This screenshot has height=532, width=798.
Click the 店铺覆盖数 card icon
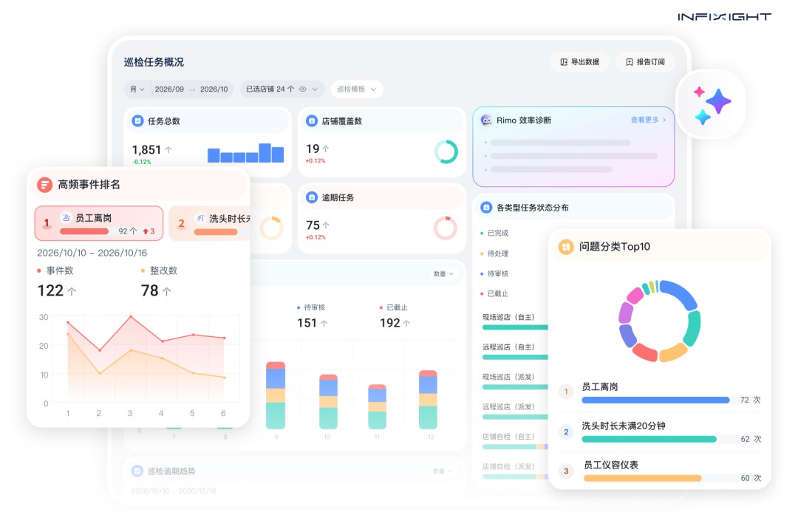[312, 120]
